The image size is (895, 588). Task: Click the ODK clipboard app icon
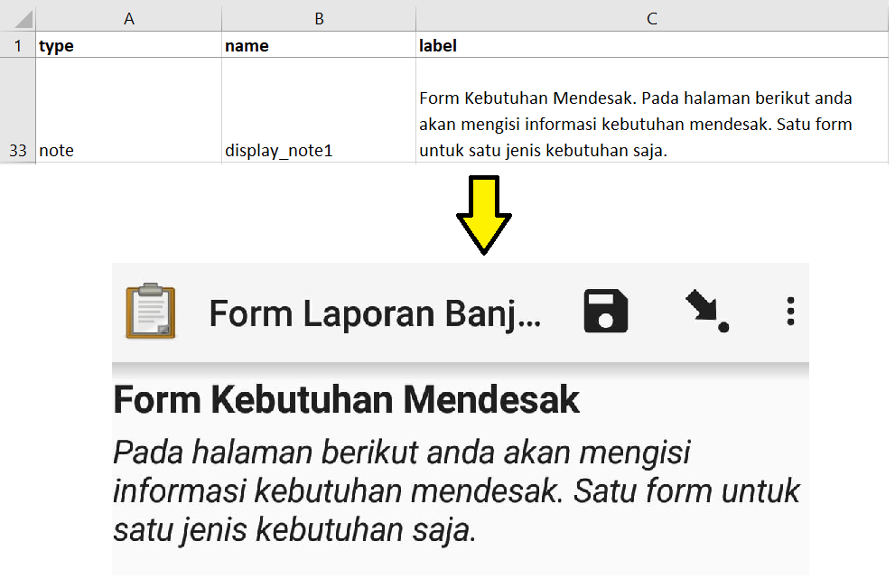point(151,312)
